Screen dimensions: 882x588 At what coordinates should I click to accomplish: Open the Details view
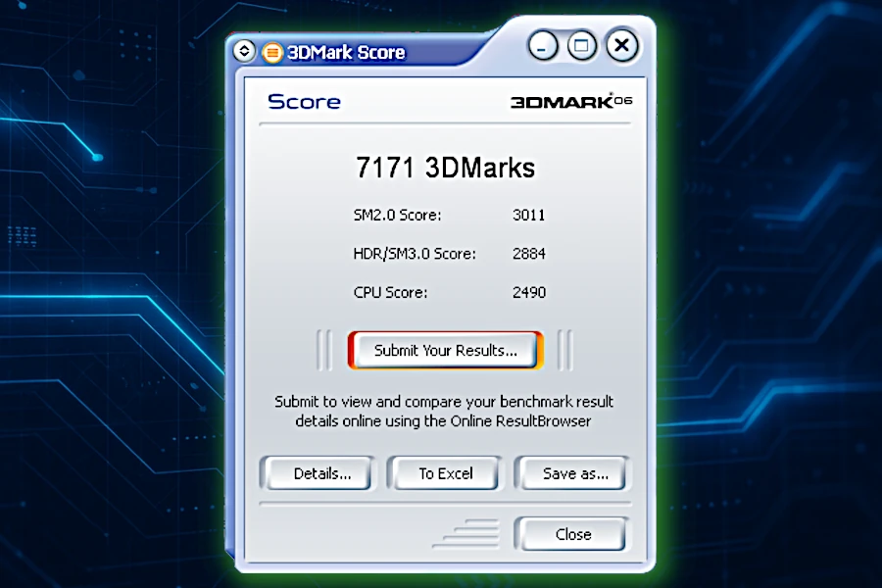317,473
